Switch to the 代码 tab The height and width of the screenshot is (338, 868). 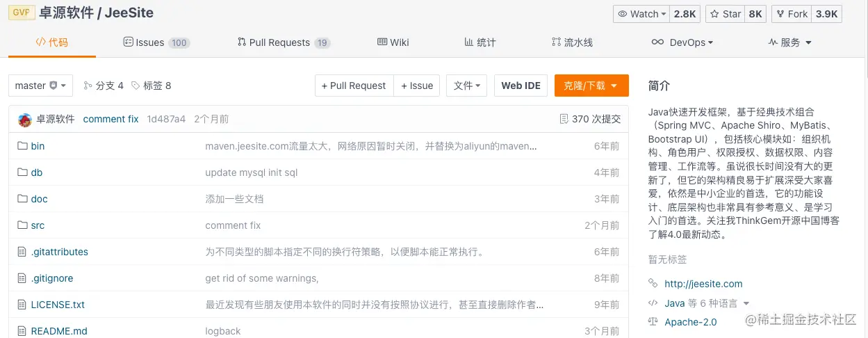click(x=52, y=42)
